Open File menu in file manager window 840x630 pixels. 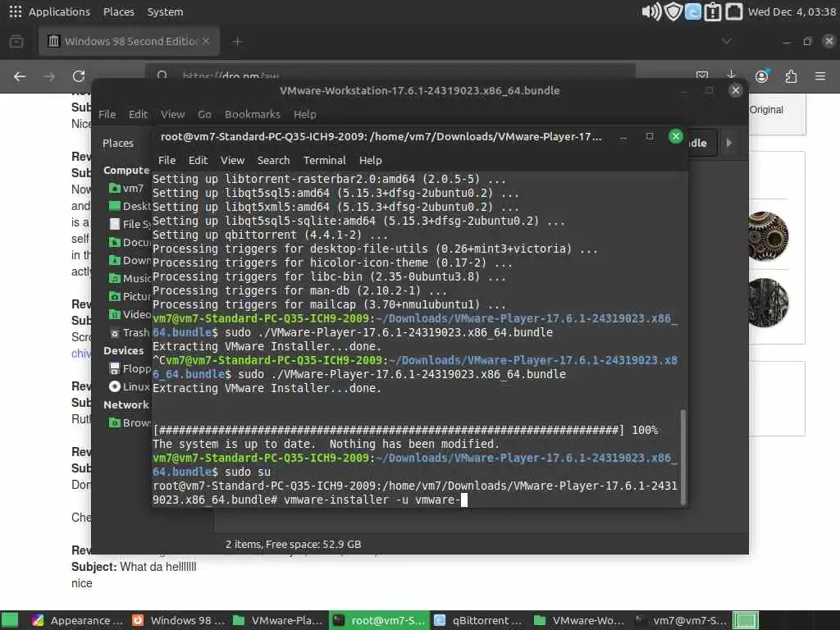pos(107,114)
